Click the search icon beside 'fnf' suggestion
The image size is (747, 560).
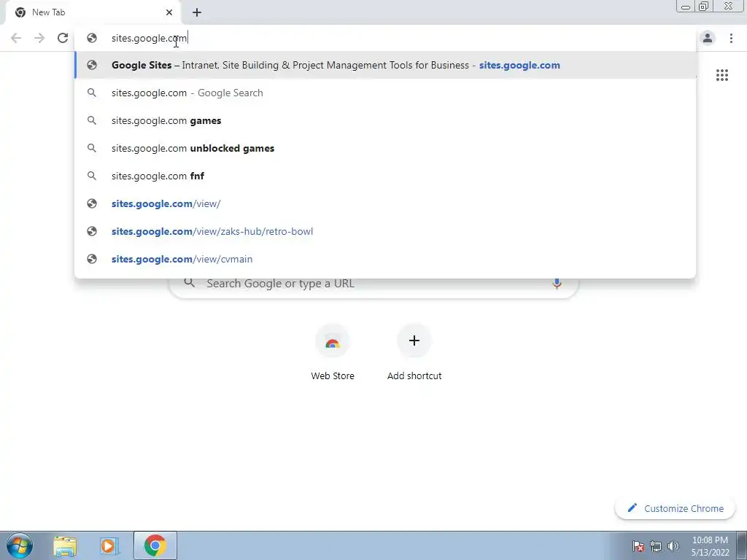click(x=92, y=176)
